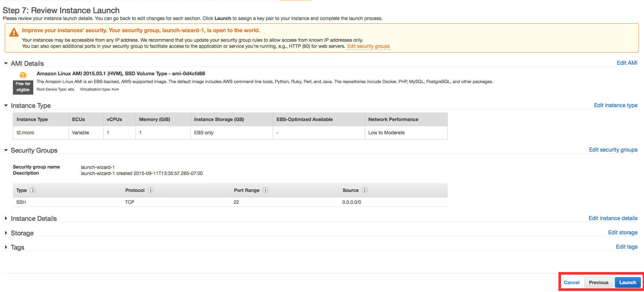
Task: Open the Edit storage link
Action: click(x=623, y=232)
